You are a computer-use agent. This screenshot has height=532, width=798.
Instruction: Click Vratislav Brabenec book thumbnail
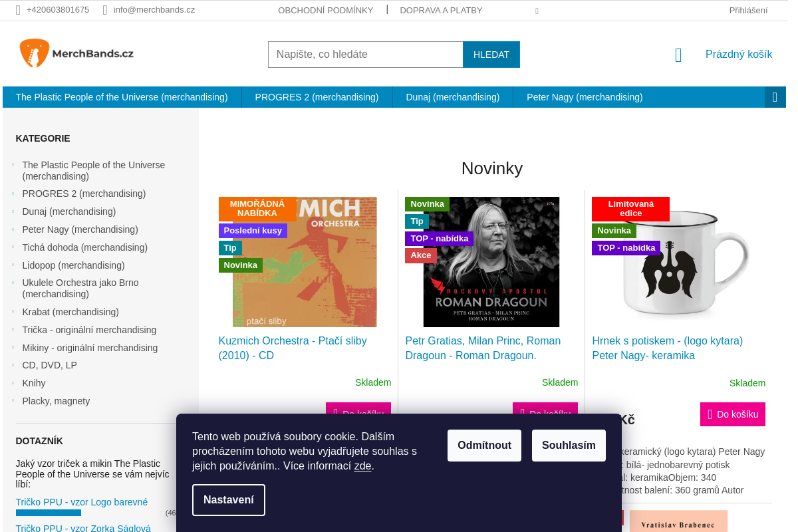pyautogui.click(x=678, y=521)
